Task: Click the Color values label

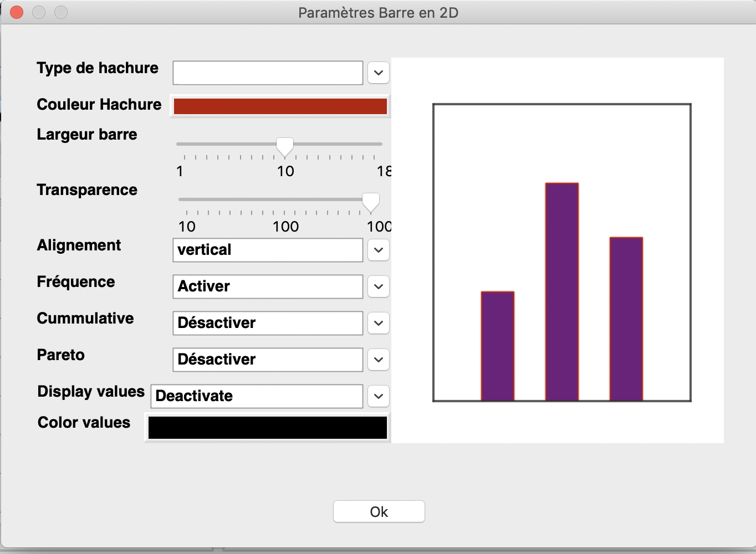Action: [x=84, y=423]
